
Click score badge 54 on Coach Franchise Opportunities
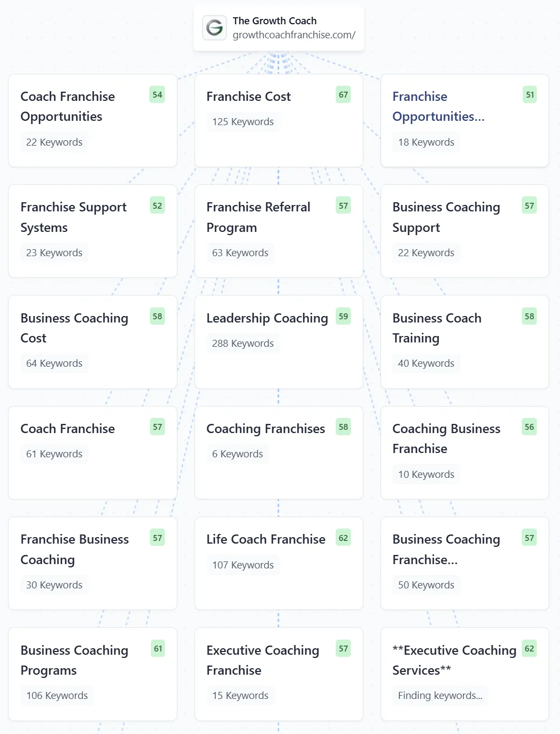157,95
